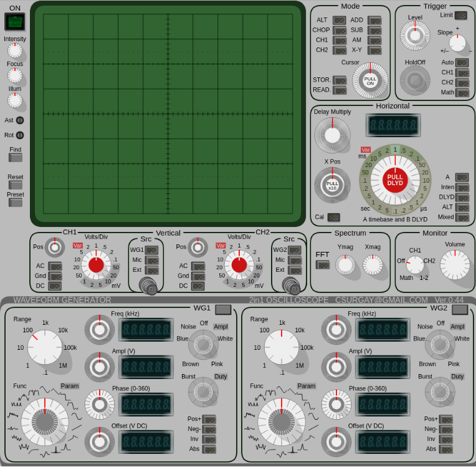The height and width of the screenshot is (467, 476).
Task: Toggle the Cal switch
Action: click(x=333, y=217)
